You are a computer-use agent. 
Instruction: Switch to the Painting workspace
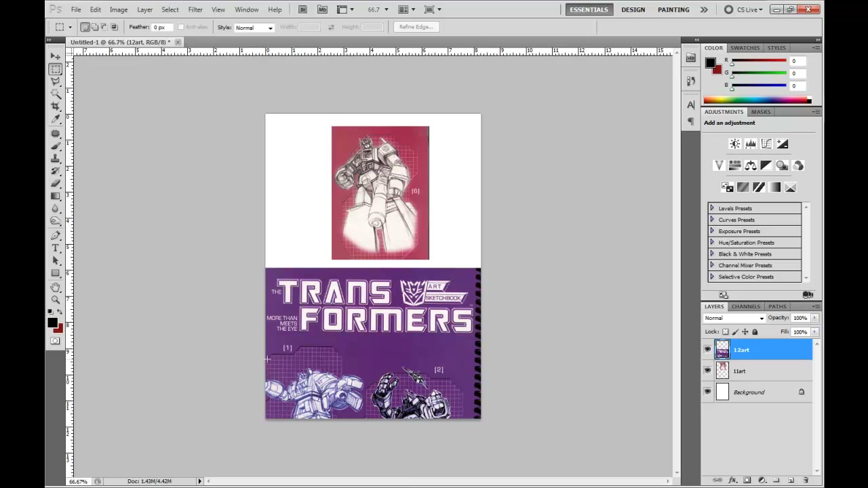coord(673,9)
